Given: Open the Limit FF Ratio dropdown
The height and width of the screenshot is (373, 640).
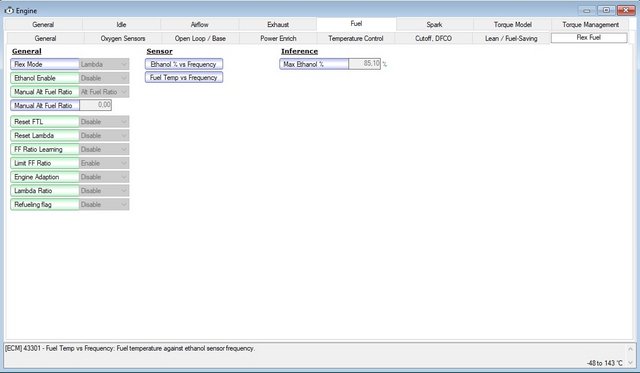Looking at the screenshot, I should 104,163.
